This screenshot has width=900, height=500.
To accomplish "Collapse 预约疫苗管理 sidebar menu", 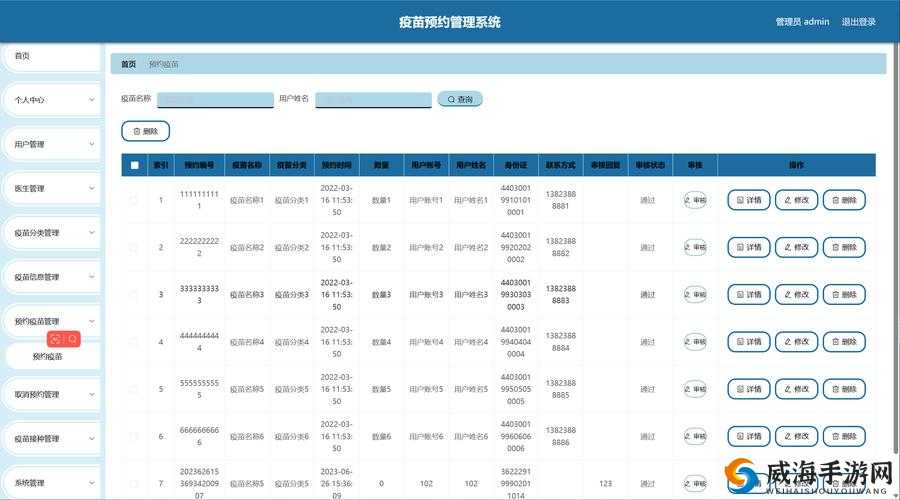I will (x=52, y=321).
